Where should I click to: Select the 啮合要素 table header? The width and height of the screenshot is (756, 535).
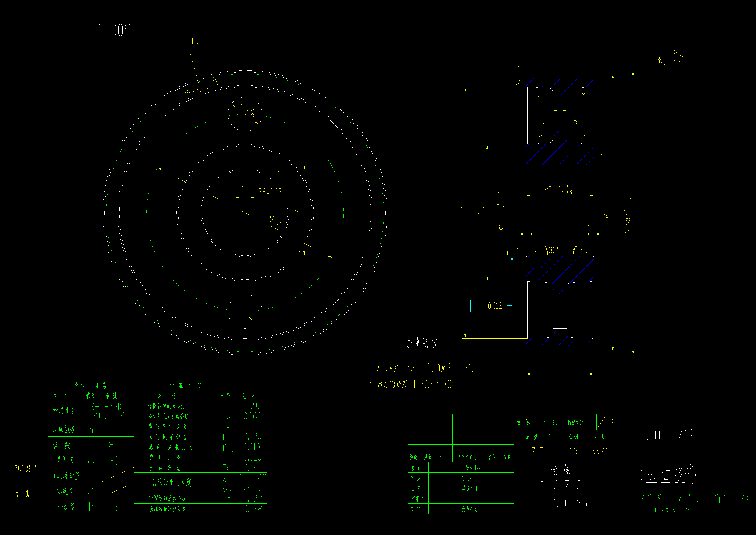[90, 385]
